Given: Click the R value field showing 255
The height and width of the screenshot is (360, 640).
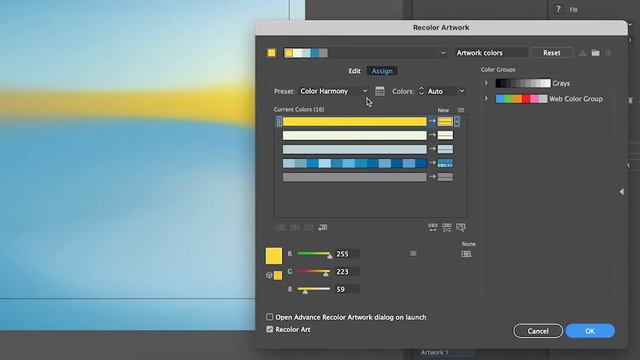Looking at the screenshot, I should (347, 254).
